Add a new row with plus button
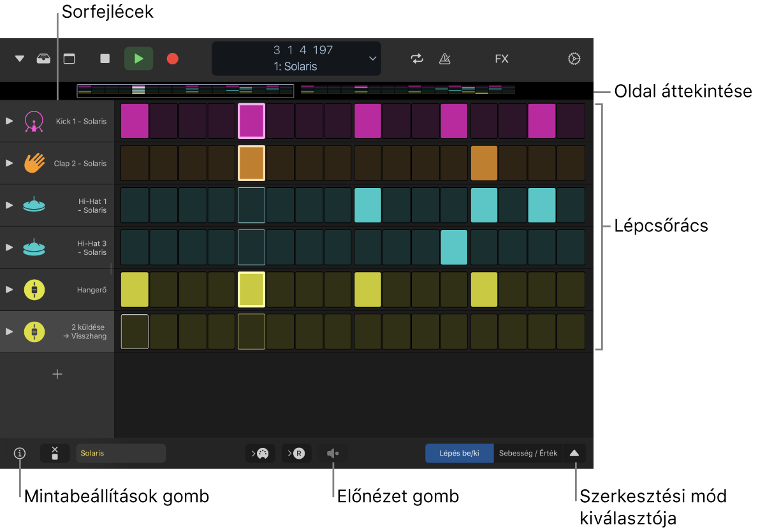The image size is (758, 532). [57, 374]
